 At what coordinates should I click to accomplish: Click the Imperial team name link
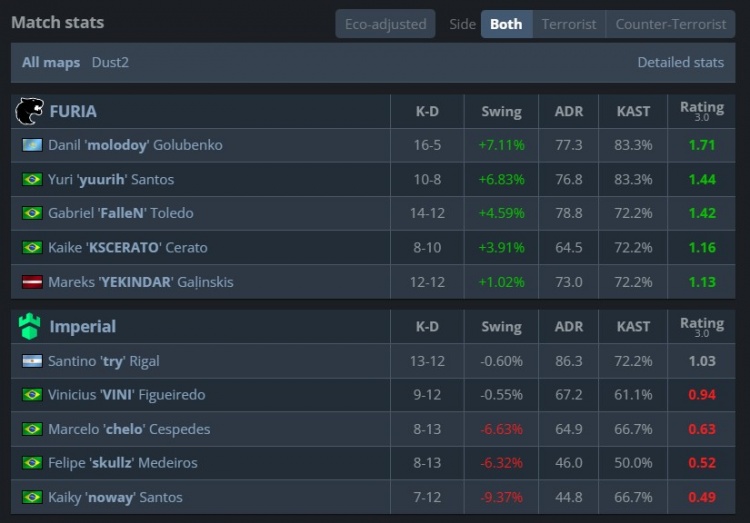click(82, 326)
